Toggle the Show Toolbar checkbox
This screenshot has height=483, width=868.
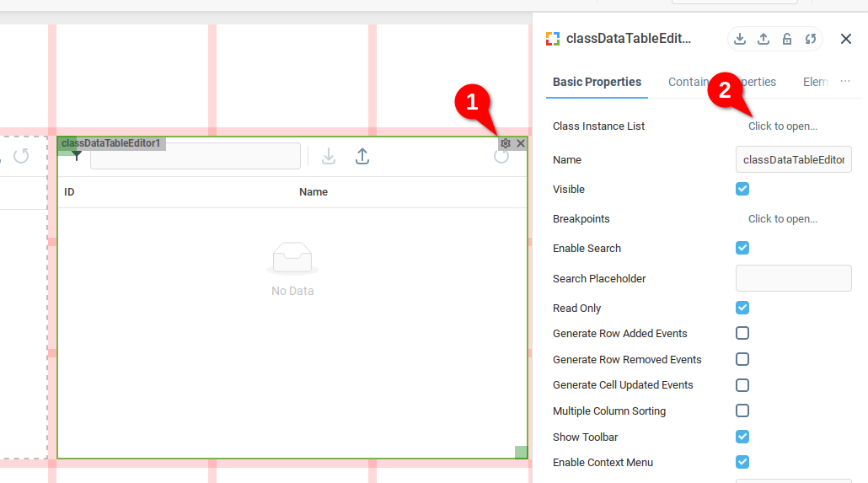[x=742, y=437]
